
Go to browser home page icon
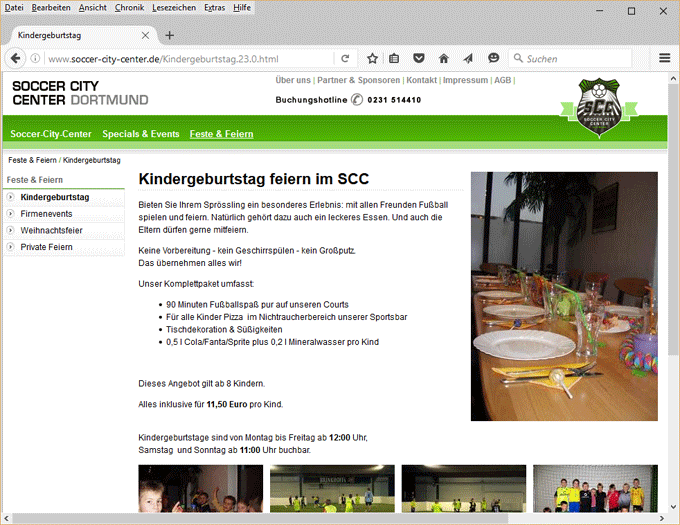coord(443,59)
